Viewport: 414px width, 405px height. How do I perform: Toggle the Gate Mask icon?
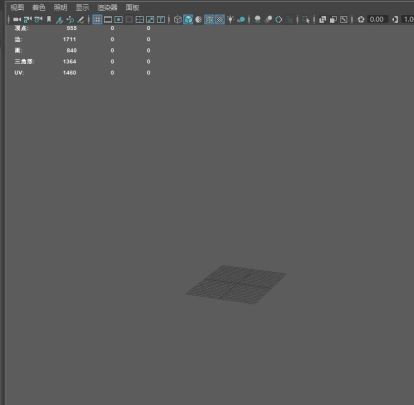click(x=129, y=20)
